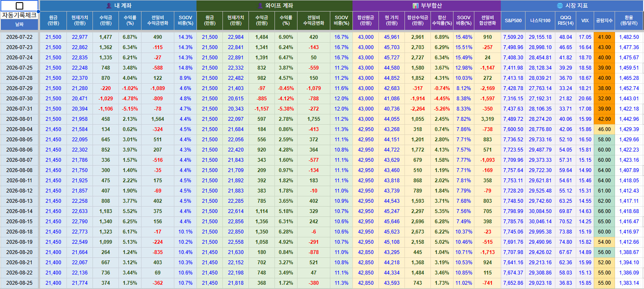The image size is (644, 289).
Task: Select the 수익률 header under 내 계좌
Action: point(130,20)
